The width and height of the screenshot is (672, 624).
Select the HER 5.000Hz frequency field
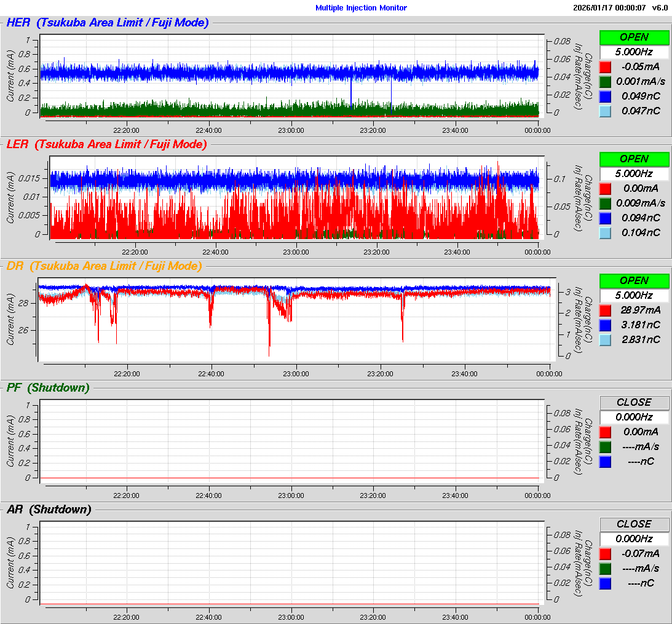coord(634,52)
